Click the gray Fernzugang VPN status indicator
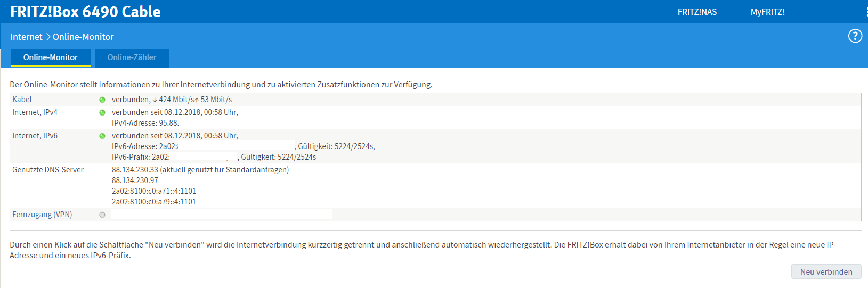 tap(102, 215)
